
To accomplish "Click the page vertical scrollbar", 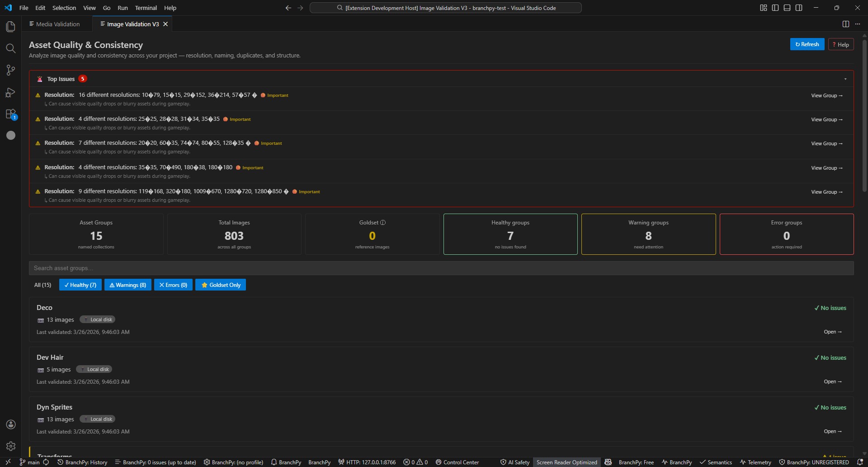I will [864, 116].
